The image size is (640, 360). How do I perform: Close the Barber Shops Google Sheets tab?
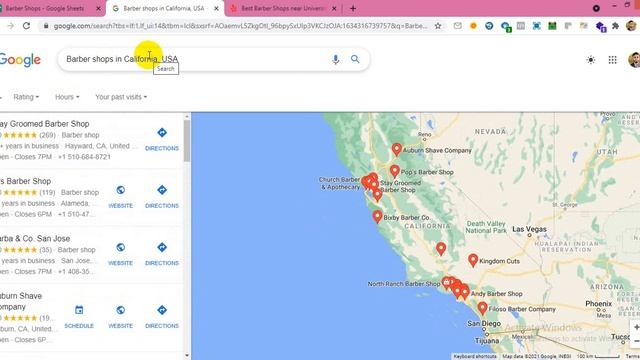[x=98, y=8]
